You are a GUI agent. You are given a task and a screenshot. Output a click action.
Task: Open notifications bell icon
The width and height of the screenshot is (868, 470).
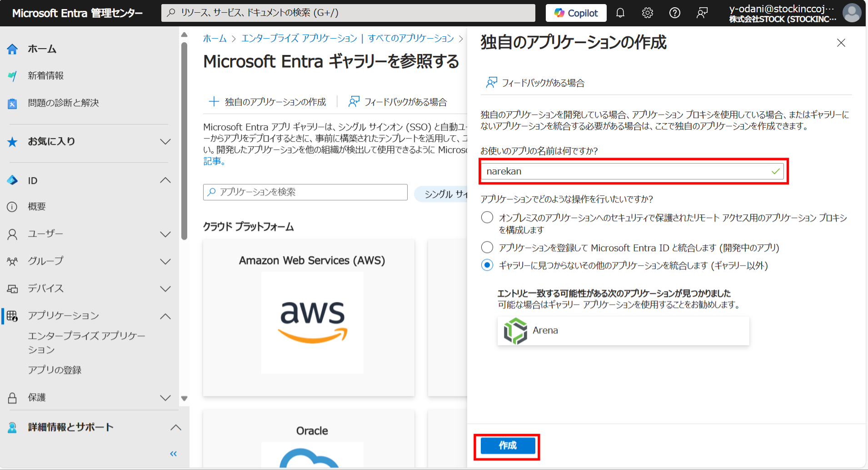pos(620,13)
